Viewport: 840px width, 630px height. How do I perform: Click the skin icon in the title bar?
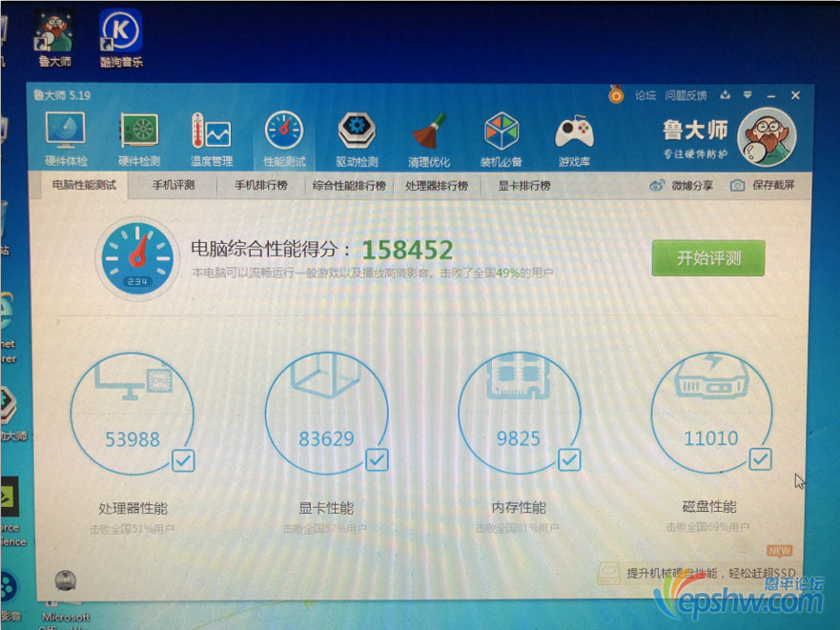(726, 94)
